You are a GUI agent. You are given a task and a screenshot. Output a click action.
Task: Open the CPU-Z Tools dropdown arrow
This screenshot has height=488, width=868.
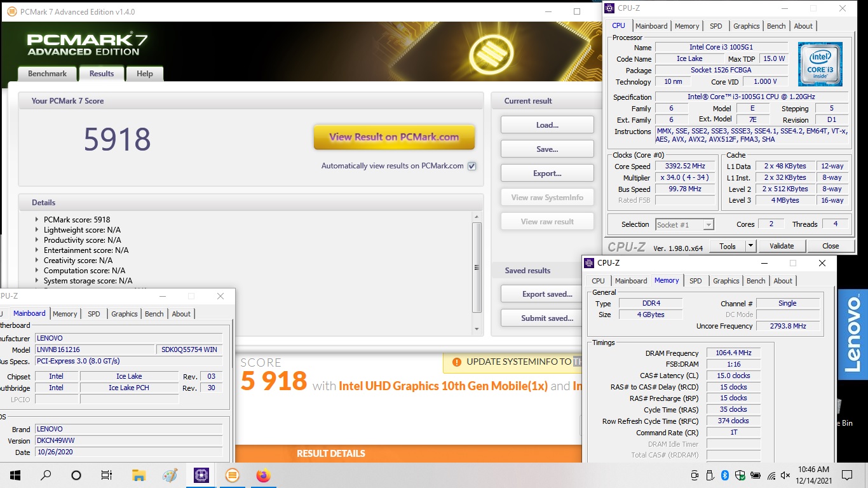pyautogui.click(x=750, y=246)
